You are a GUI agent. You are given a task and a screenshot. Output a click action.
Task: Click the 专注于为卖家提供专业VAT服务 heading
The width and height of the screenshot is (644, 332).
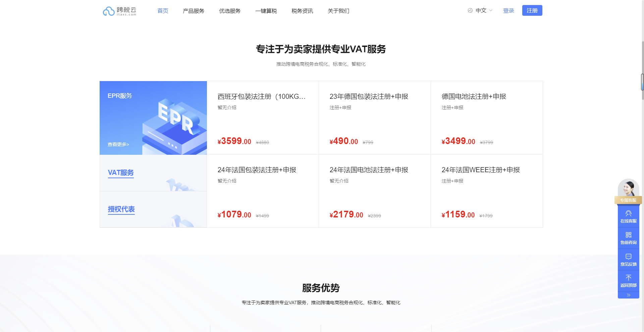click(x=321, y=49)
